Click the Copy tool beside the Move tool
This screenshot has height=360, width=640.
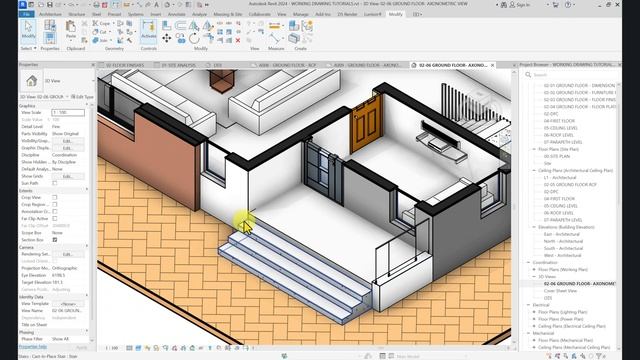[181, 38]
